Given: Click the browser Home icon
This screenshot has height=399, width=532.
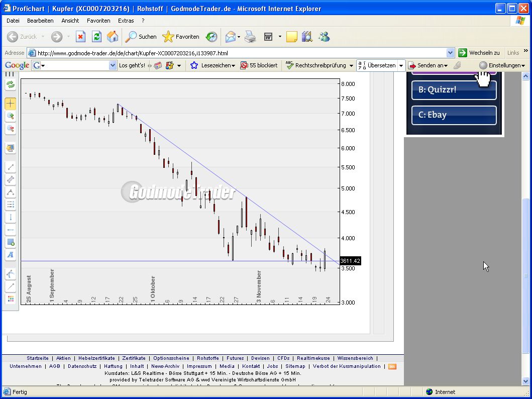Looking at the screenshot, I should pyautogui.click(x=113, y=37).
